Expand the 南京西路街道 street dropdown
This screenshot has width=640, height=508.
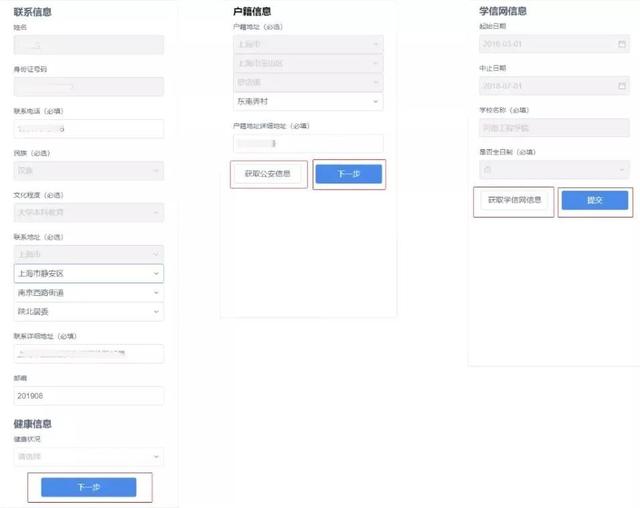[x=89, y=293]
